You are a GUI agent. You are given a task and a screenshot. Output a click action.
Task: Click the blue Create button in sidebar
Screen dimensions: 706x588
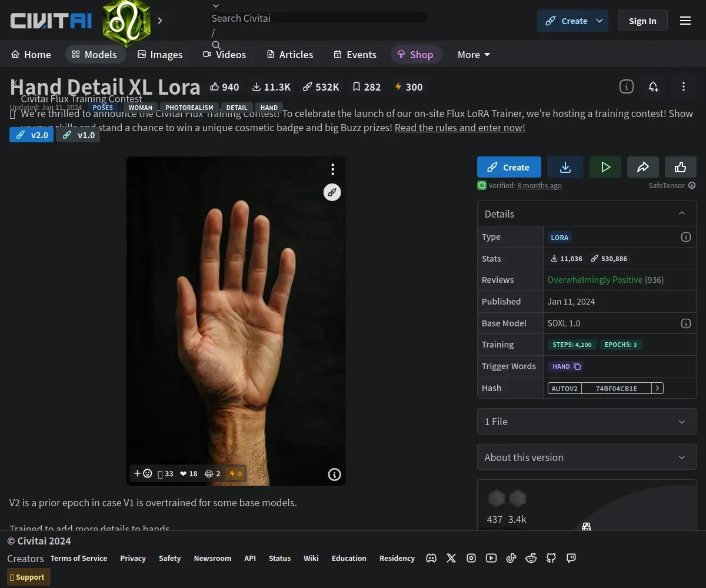pyautogui.click(x=509, y=167)
